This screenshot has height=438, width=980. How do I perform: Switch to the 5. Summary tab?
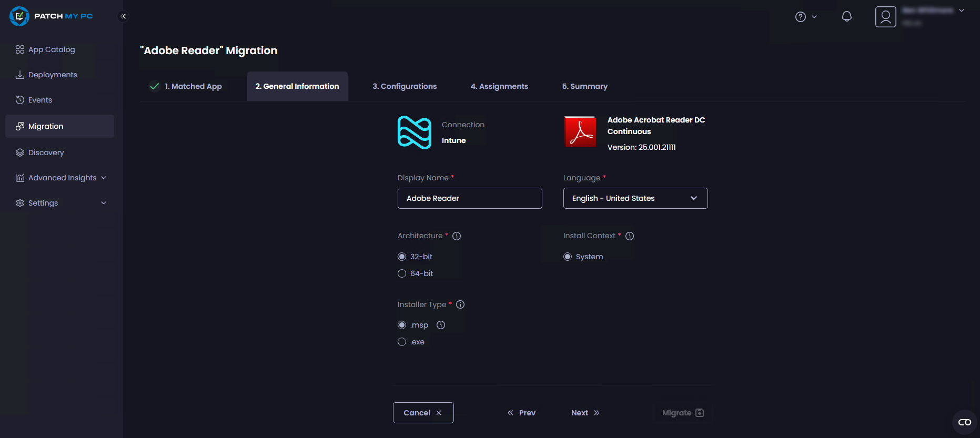click(585, 86)
